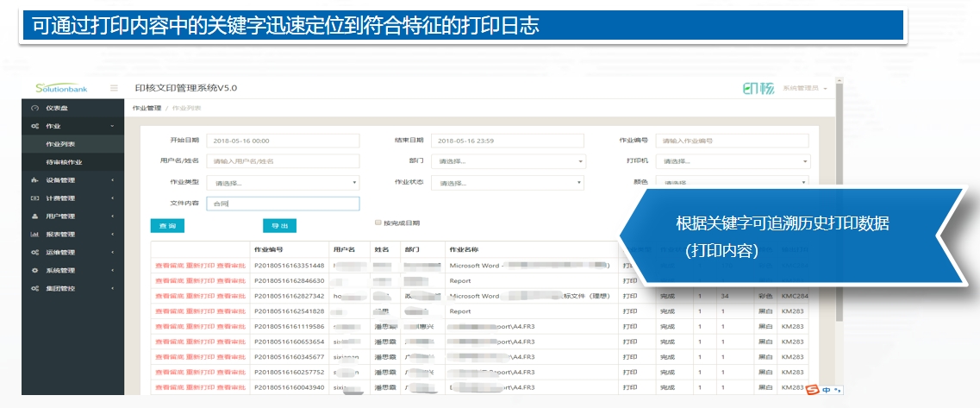Click the 设备管理 sidebar icon
The width and height of the screenshot is (980, 408).
(x=34, y=180)
